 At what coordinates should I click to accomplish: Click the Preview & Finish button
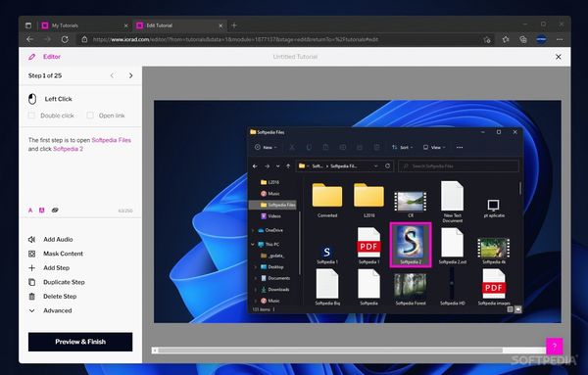[x=80, y=342]
